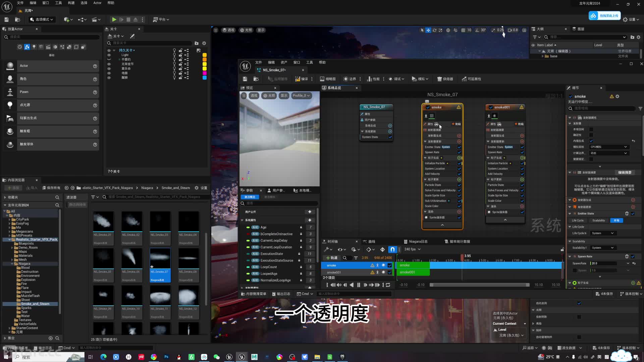644x362 pixels.
Task: Click the 所有 filter button under Emitter State
Action: [616, 221]
